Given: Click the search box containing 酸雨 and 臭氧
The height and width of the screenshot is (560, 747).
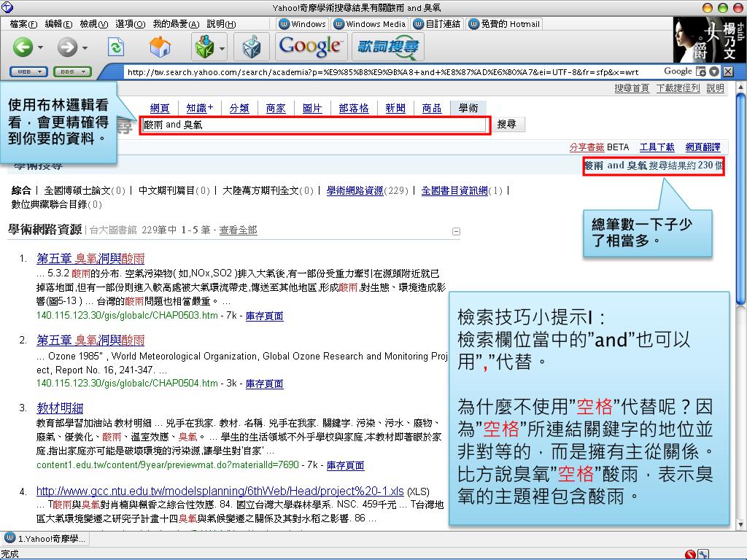Looking at the screenshot, I should [x=314, y=125].
